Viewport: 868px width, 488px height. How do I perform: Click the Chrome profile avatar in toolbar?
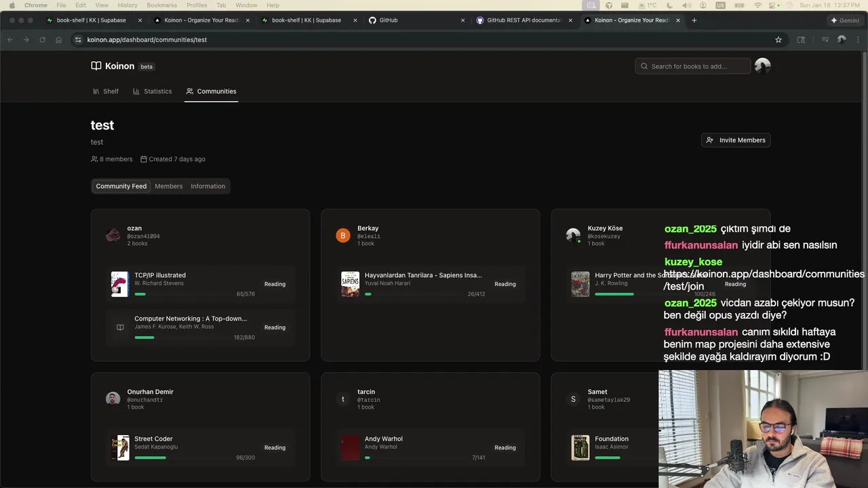[842, 40]
